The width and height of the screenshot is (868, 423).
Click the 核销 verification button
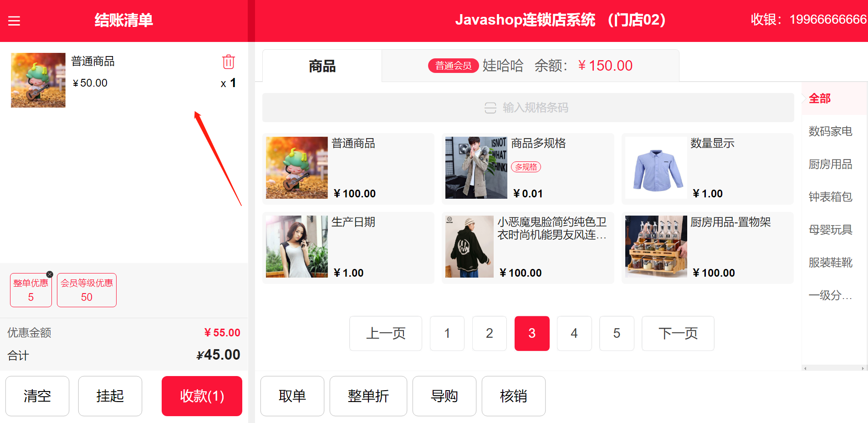pos(513,396)
